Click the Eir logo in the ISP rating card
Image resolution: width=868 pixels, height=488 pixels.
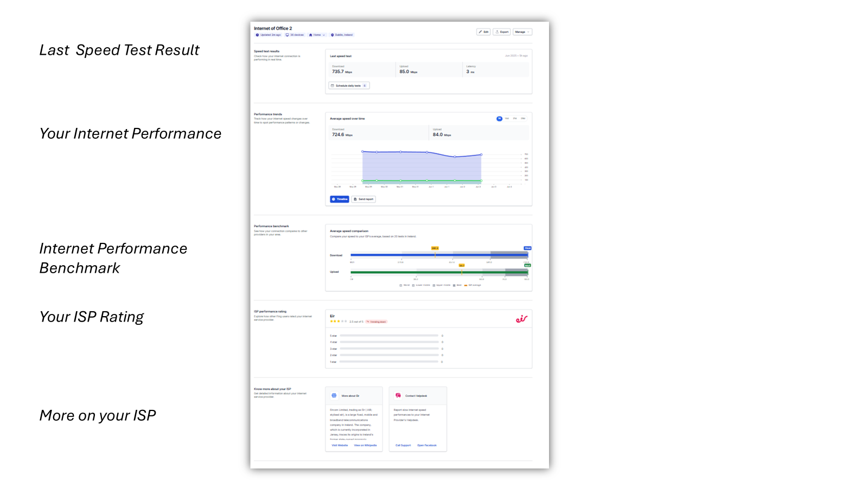pyautogui.click(x=521, y=319)
